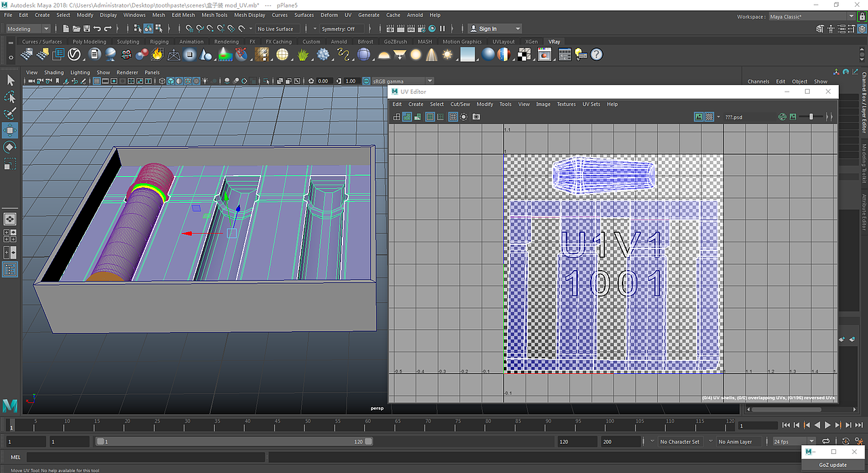Open the No Anim Layer dropdown

tap(738, 441)
